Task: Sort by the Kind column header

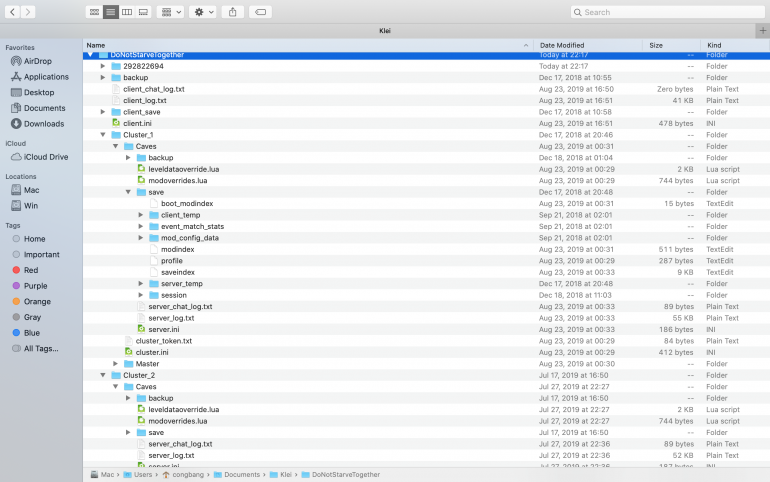Action: pos(735,45)
